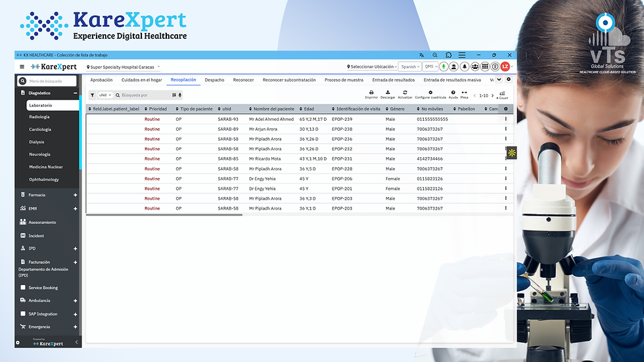The image size is (644, 362).
Task: Switch to Proceso de muestra tab
Action: tap(344, 79)
